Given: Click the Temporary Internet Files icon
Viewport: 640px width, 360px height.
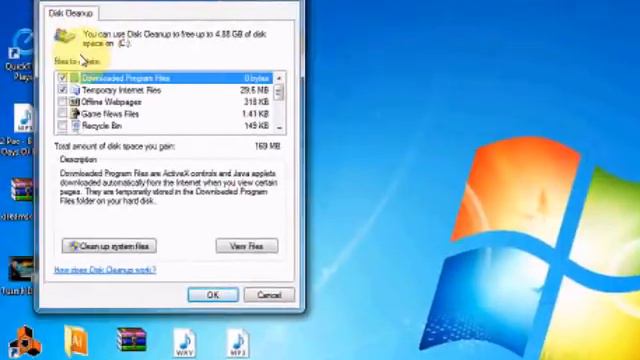Looking at the screenshot, I should pos(74,90).
